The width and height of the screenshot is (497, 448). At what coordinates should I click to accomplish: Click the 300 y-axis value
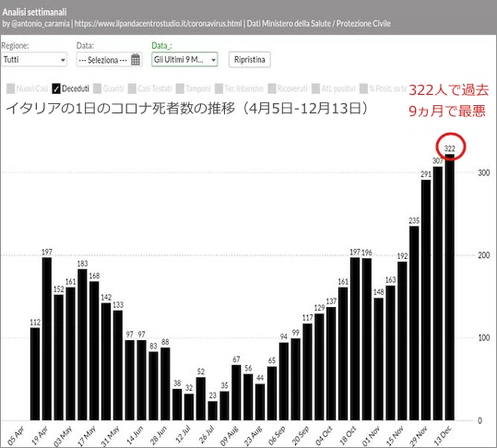point(484,172)
